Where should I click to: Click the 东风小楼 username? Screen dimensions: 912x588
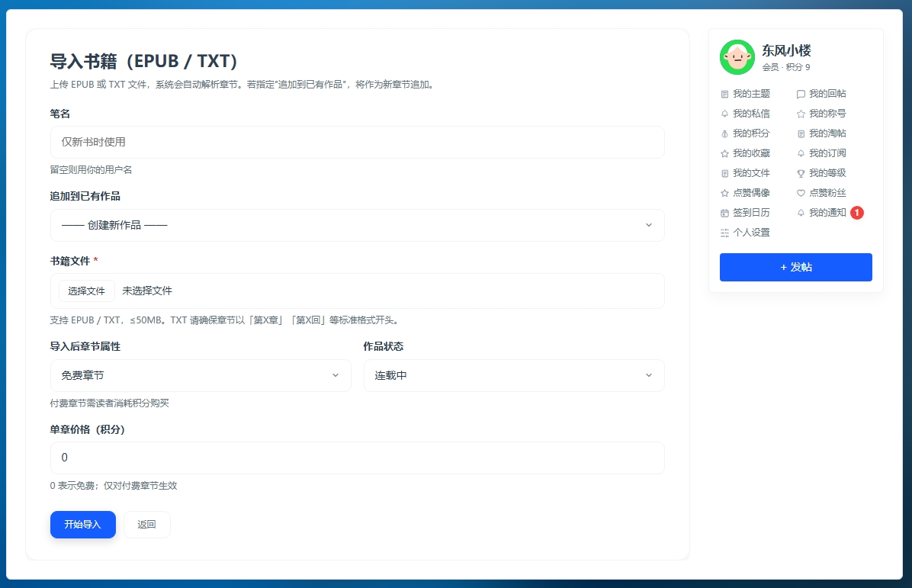coord(786,50)
